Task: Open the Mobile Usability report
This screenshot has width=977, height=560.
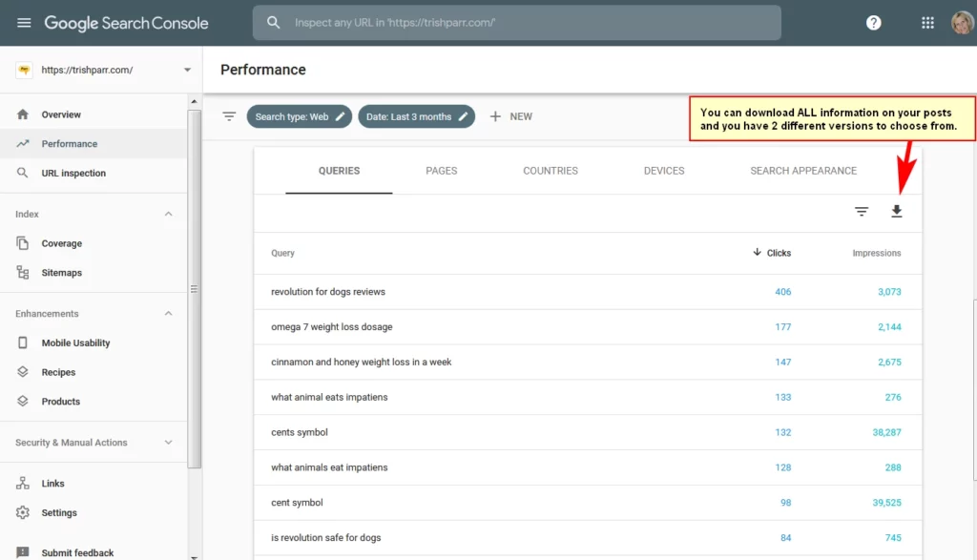Action: [75, 343]
